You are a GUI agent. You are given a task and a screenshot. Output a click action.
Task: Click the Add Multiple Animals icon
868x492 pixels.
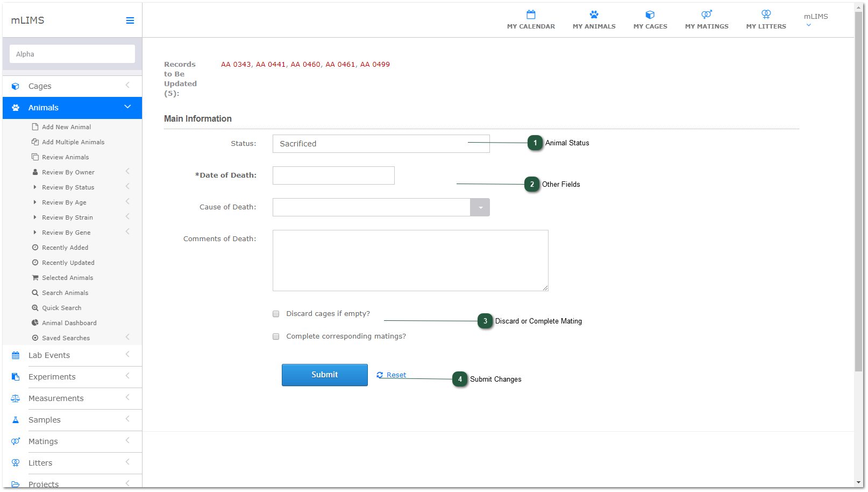point(35,142)
